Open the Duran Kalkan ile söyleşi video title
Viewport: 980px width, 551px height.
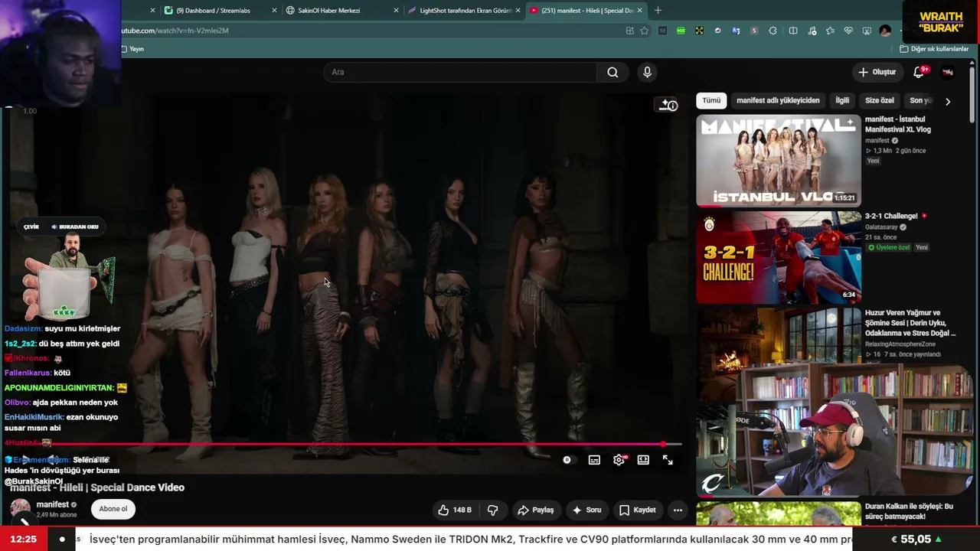click(x=909, y=511)
